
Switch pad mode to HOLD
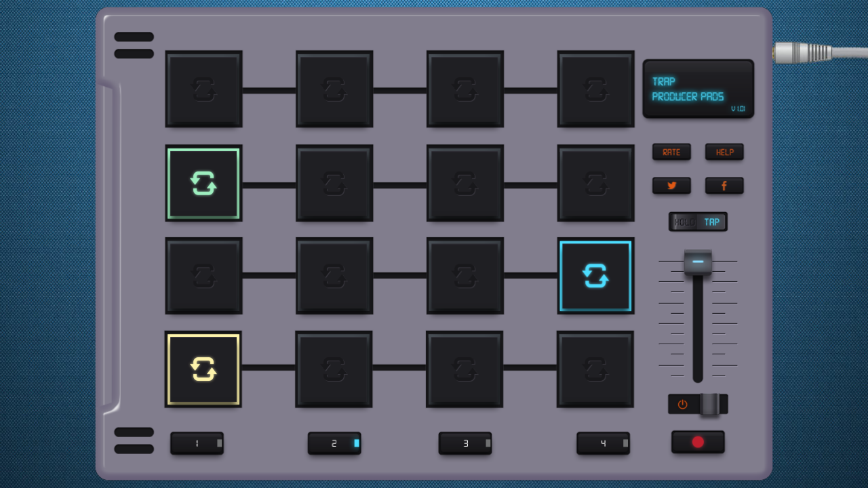(x=684, y=222)
